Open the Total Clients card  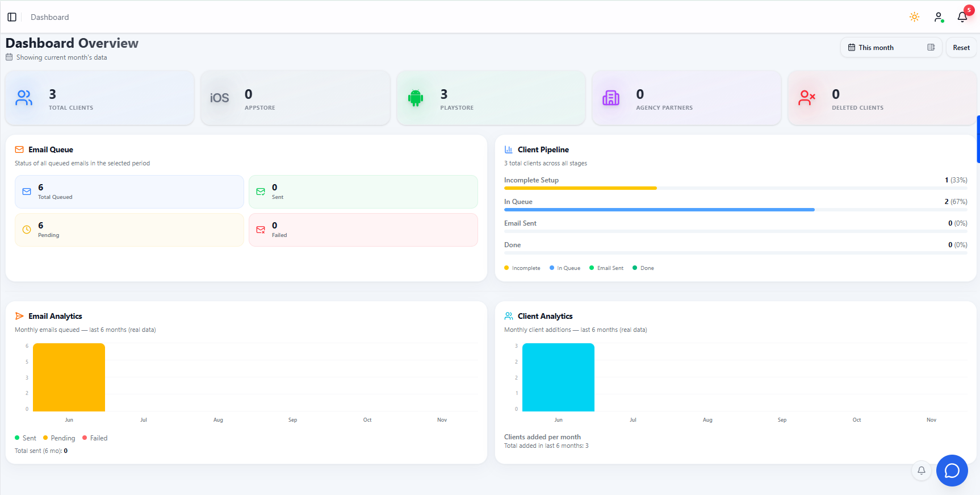(100, 98)
